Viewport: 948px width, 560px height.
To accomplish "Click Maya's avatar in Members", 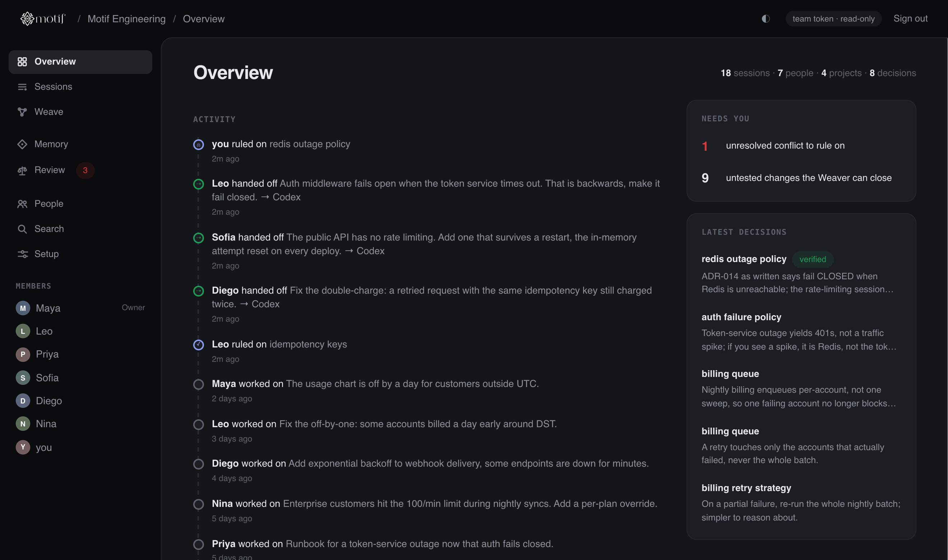I will [23, 308].
